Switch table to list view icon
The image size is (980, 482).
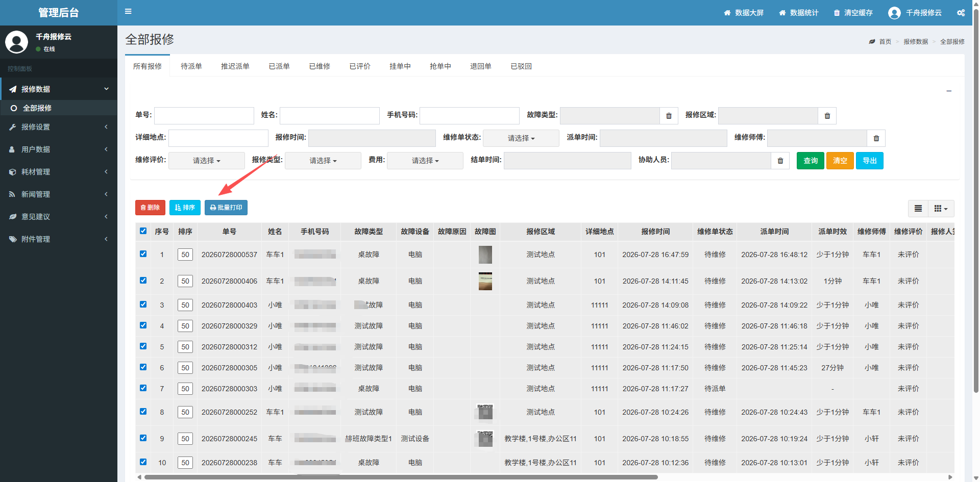[x=918, y=208]
